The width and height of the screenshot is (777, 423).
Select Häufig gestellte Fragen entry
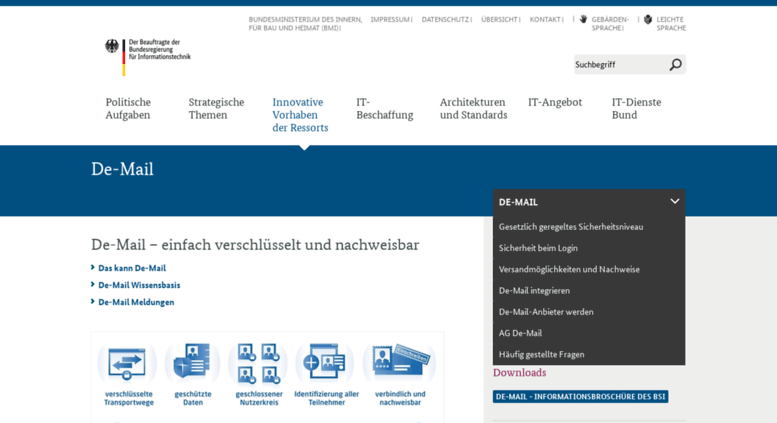point(542,355)
